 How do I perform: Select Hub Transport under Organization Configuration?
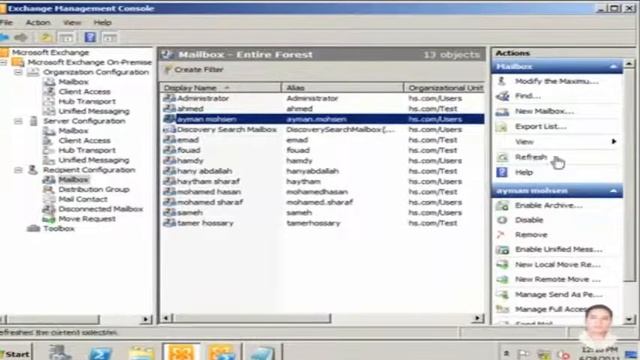[x=87, y=101]
